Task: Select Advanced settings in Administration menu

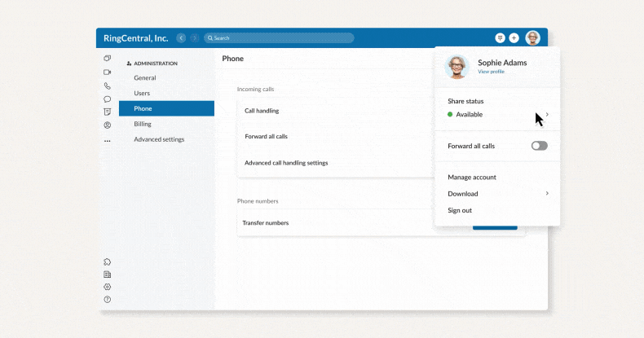Action: coord(159,139)
